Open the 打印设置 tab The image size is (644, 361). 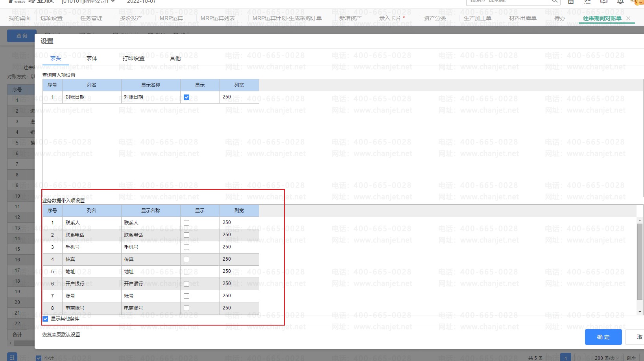point(134,58)
